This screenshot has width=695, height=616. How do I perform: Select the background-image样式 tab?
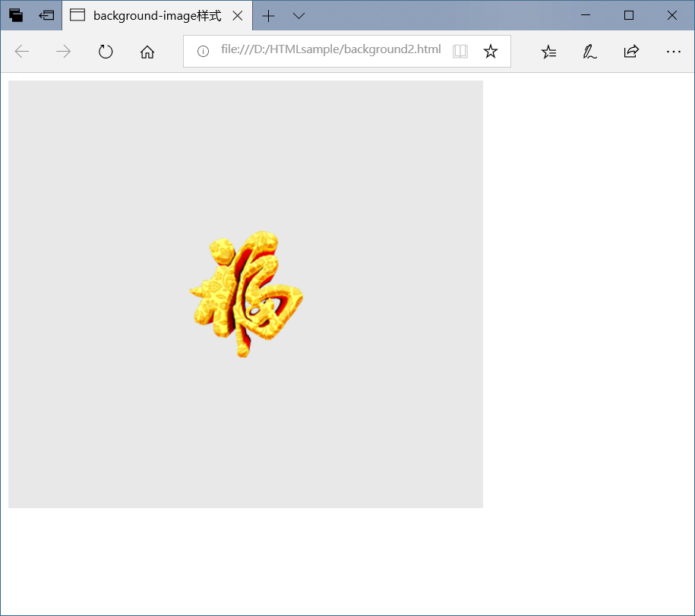[x=157, y=15]
